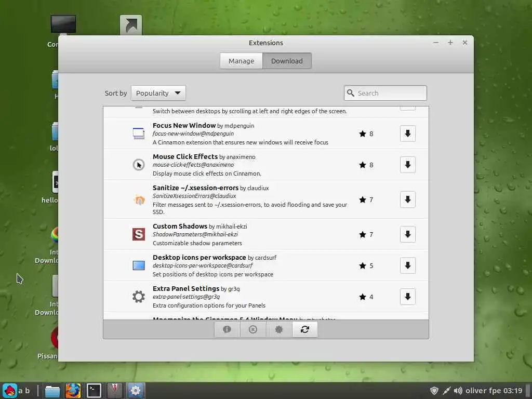Switch to the Manage tab
The image size is (532, 399).
(x=241, y=61)
